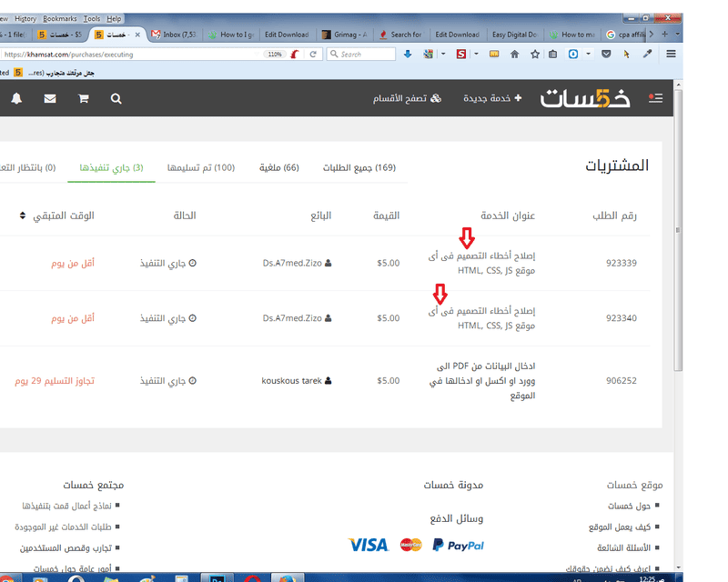Viewport: 728px width, 582px height.
Task: Open dropdown arrow beside red S icon
Action: (476, 55)
